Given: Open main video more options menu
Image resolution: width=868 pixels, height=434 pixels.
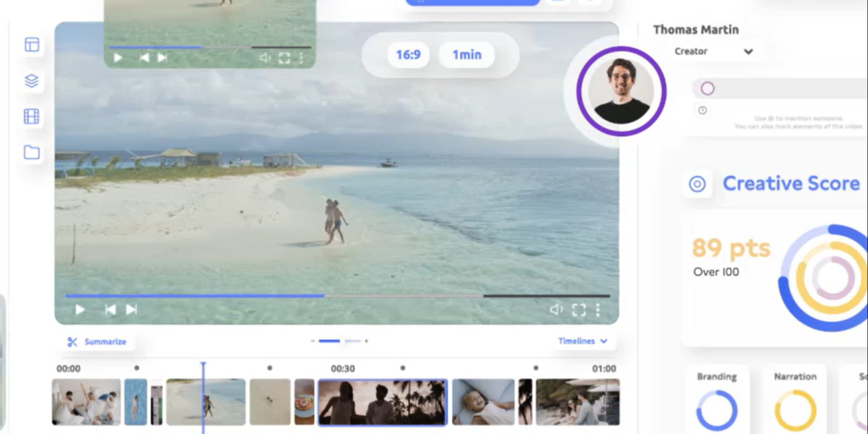Looking at the screenshot, I should tap(598, 309).
